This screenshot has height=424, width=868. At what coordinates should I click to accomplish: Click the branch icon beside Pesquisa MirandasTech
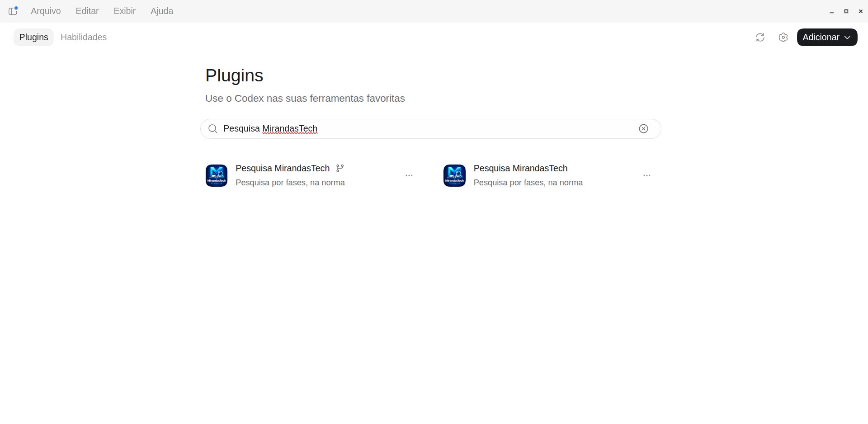[340, 168]
